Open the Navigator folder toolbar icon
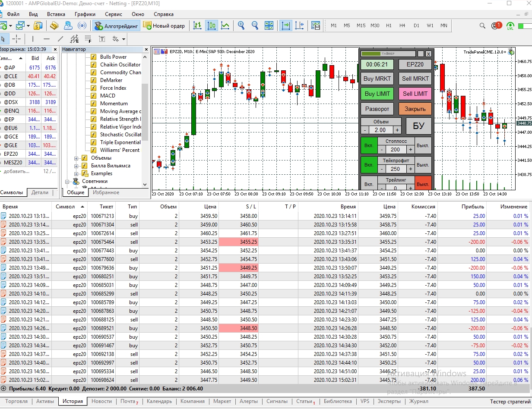This screenshot has height=409, width=532. click(x=54, y=26)
